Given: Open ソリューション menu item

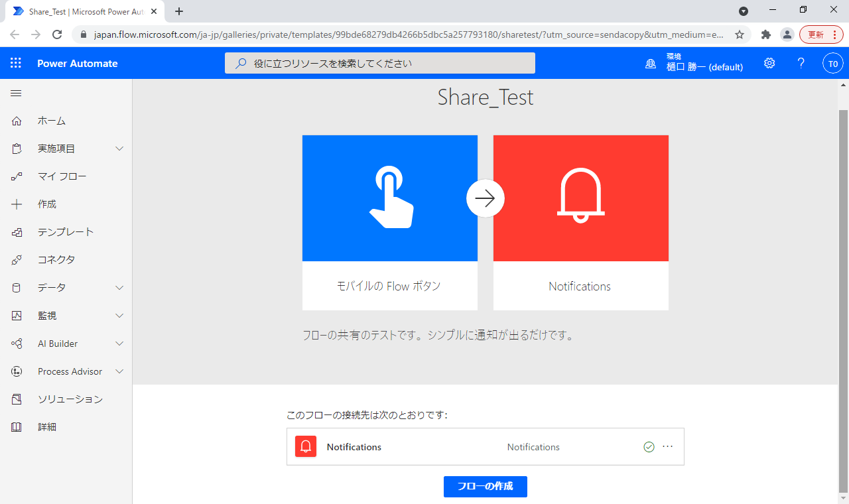Looking at the screenshot, I should click(x=70, y=399).
